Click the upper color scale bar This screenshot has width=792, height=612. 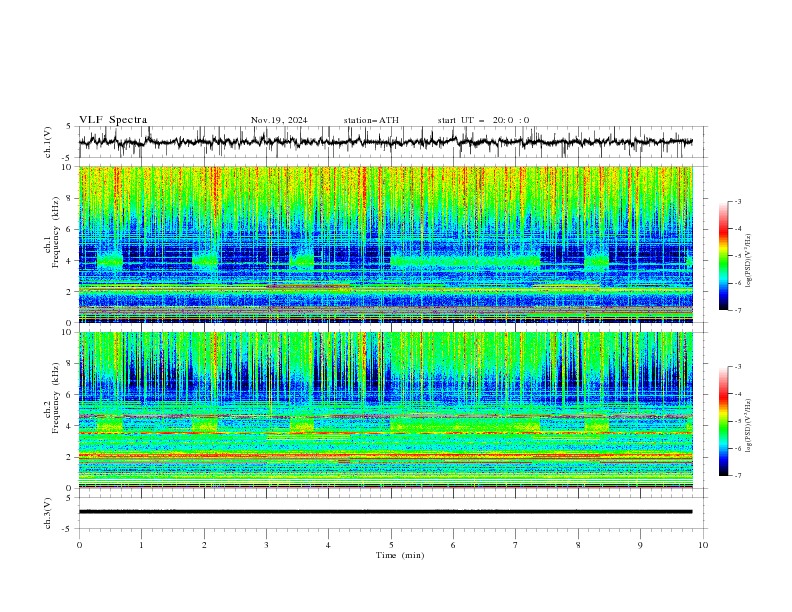[x=723, y=256]
